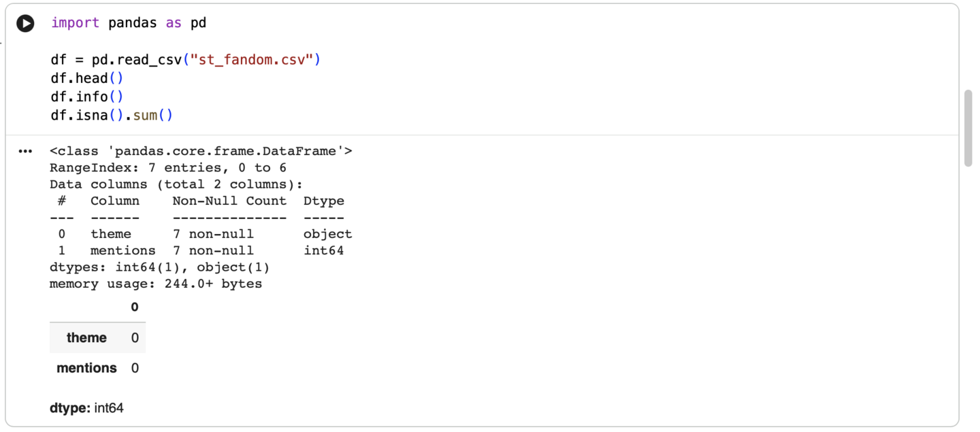Viewport: 980px width, 432px height.
Task: Click the Dtype header in info output
Action: [x=324, y=201]
